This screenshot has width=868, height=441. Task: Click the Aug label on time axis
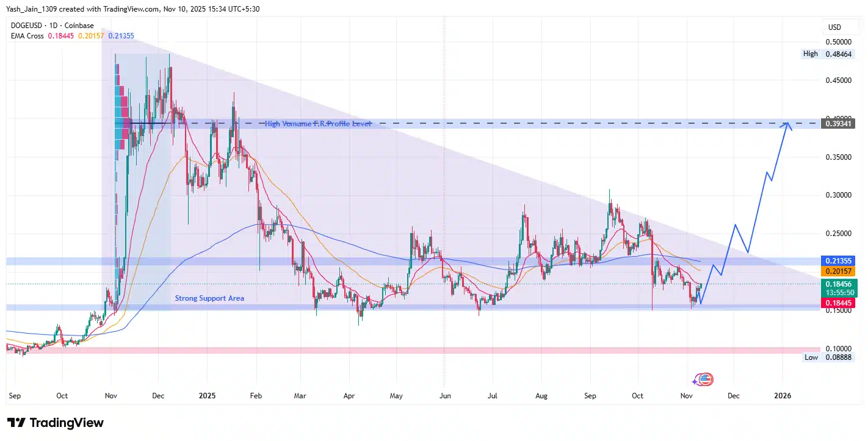(x=541, y=396)
